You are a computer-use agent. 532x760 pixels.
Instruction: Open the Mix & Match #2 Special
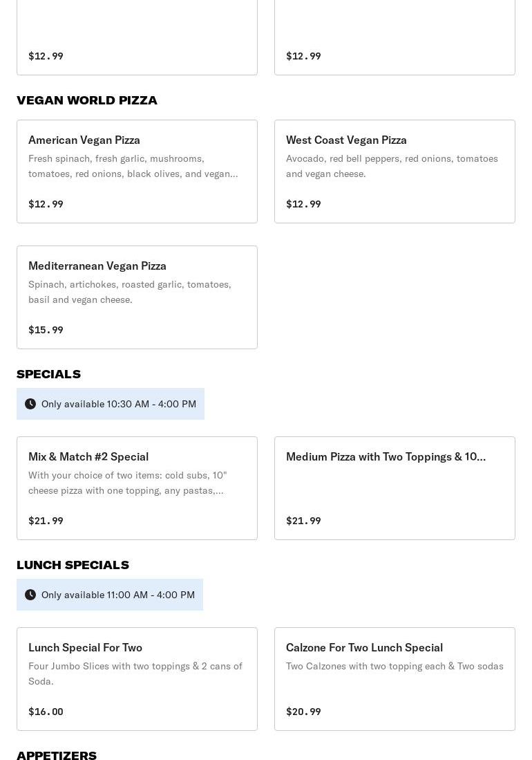pyautogui.click(x=88, y=456)
